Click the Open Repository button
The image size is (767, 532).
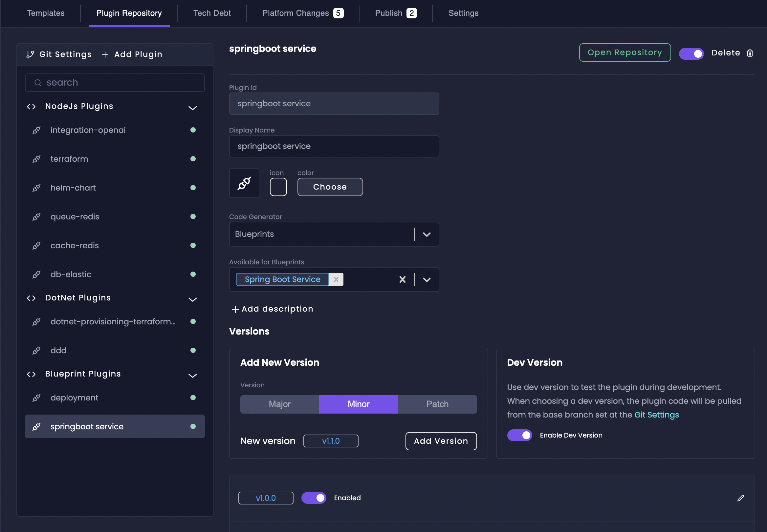coord(625,52)
